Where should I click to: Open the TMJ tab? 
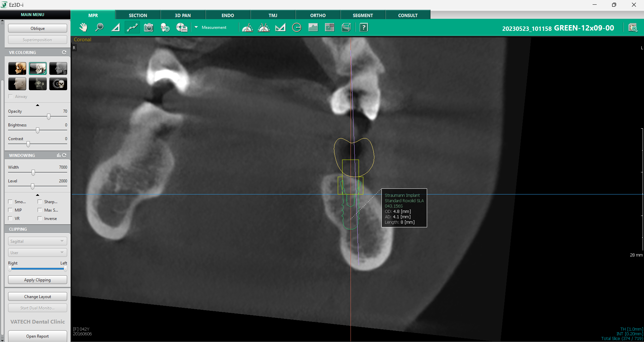click(x=273, y=15)
